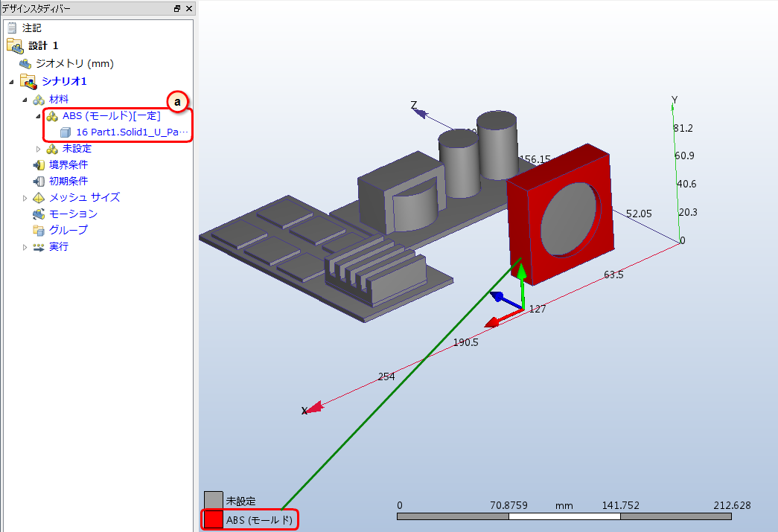Click the シナリオ1 scenario folder icon
The image size is (778, 532).
click(x=28, y=81)
